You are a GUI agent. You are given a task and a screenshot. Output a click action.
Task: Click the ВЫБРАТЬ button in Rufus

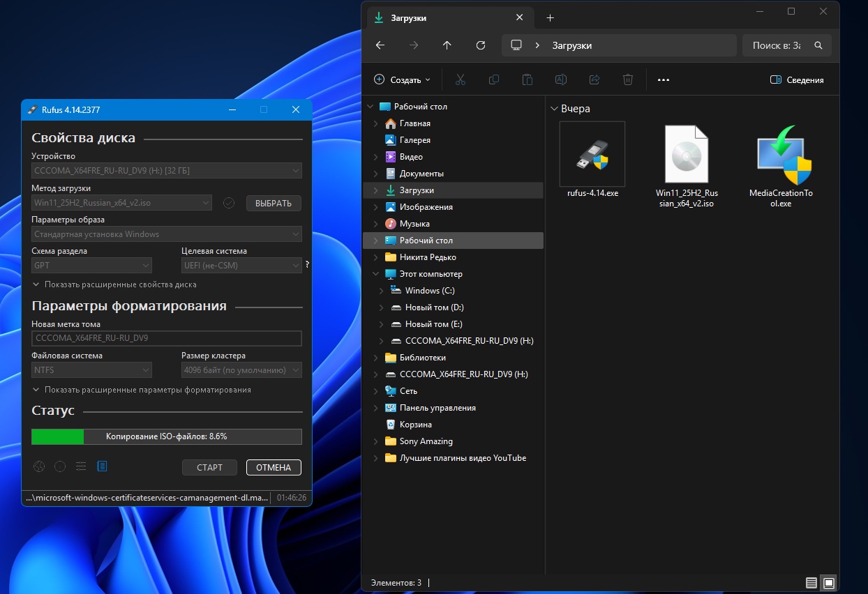[x=274, y=203]
